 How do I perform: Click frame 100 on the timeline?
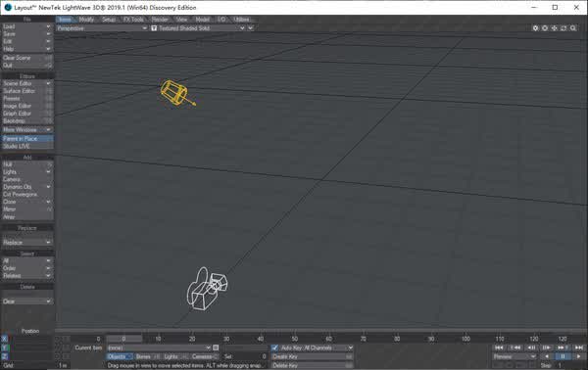point(465,339)
